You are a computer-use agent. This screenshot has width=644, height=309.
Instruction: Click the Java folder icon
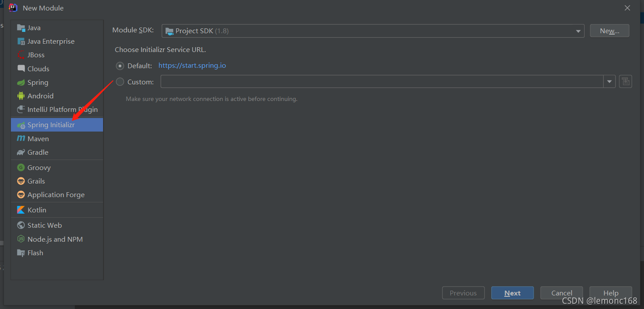[x=21, y=28]
